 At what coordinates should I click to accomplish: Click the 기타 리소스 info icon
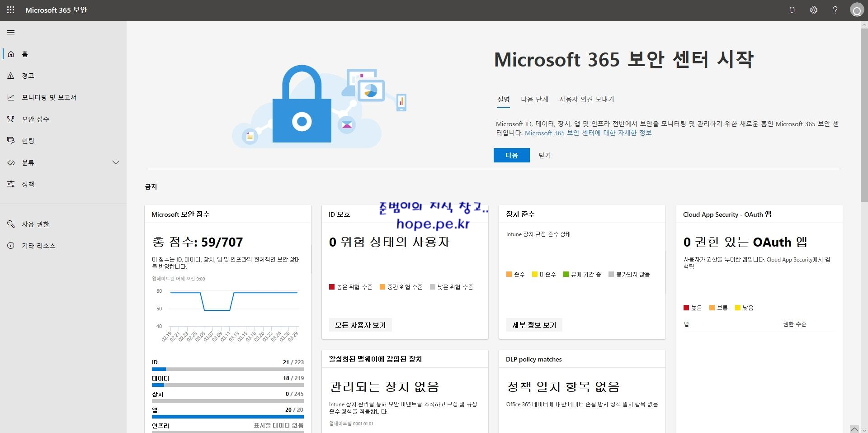11,246
